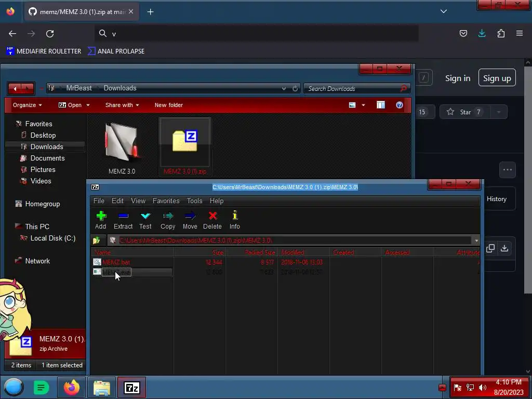Viewport: 532px width, 399px height.
Task: Click MrBeast in the Explorer breadcrumb
Action: point(79,88)
